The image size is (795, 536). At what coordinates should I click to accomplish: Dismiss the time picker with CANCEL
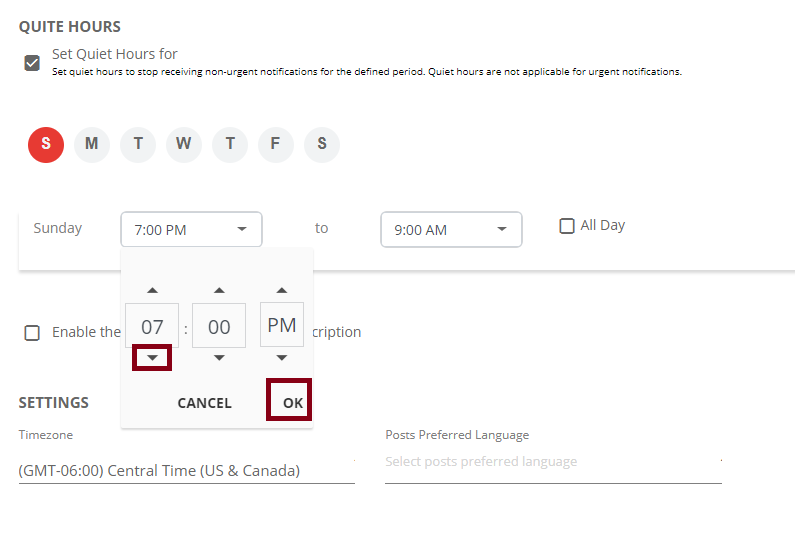pyautogui.click(x=204, y=403)
